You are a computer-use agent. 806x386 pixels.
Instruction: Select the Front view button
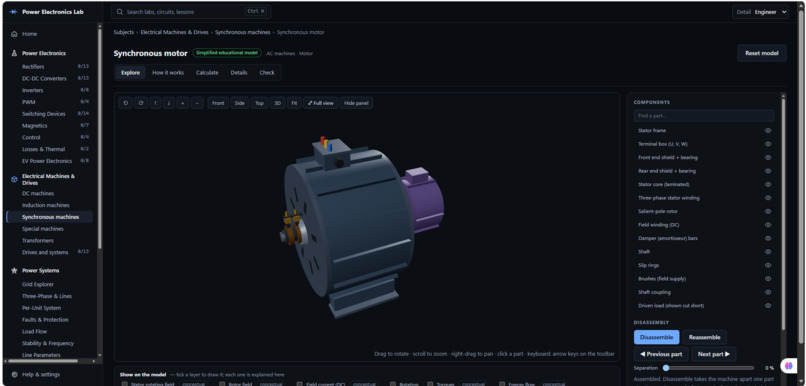point(218,103)
